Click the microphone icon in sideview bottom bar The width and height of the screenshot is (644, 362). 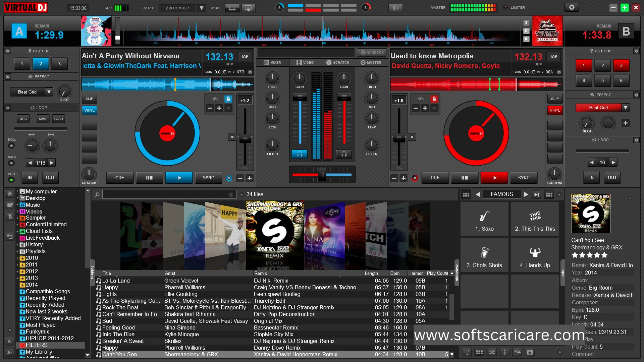click(x=504, y=352)
